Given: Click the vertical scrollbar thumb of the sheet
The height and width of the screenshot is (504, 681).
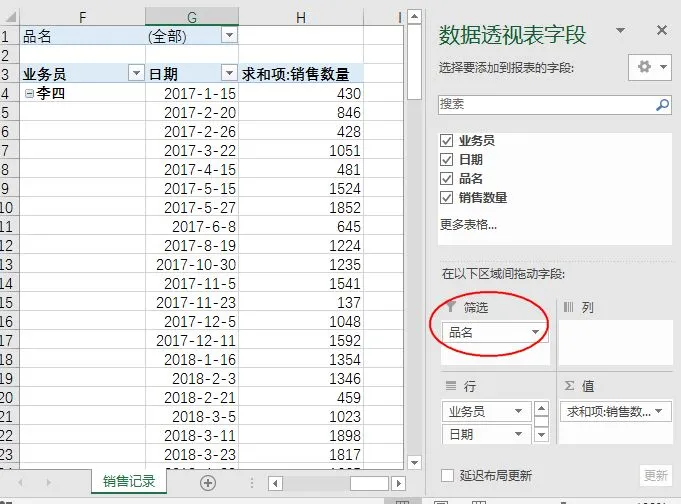Looking at the screenshot, I should pos(414,62).
